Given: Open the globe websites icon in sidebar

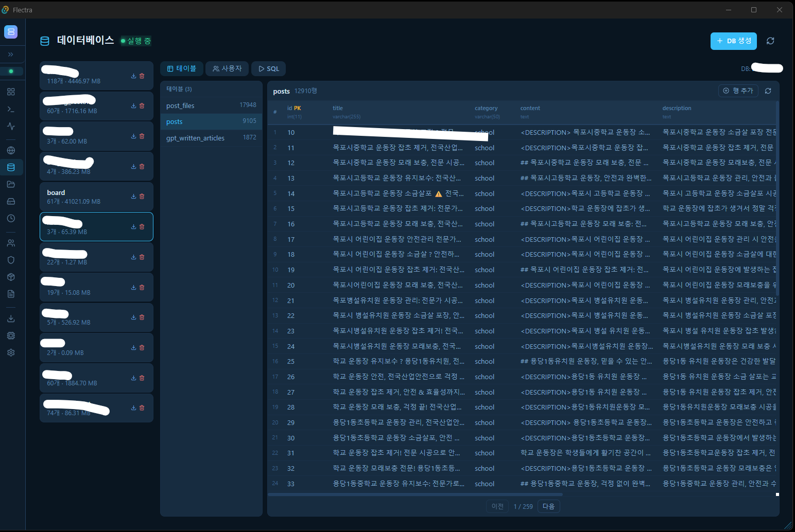Looking at the screenshot, I should point(11,150).
